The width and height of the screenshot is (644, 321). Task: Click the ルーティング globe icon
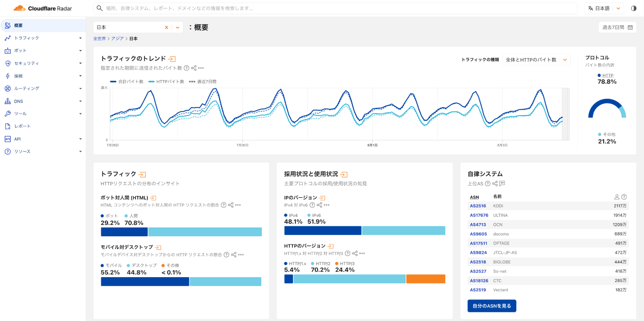tap(8, 88)
